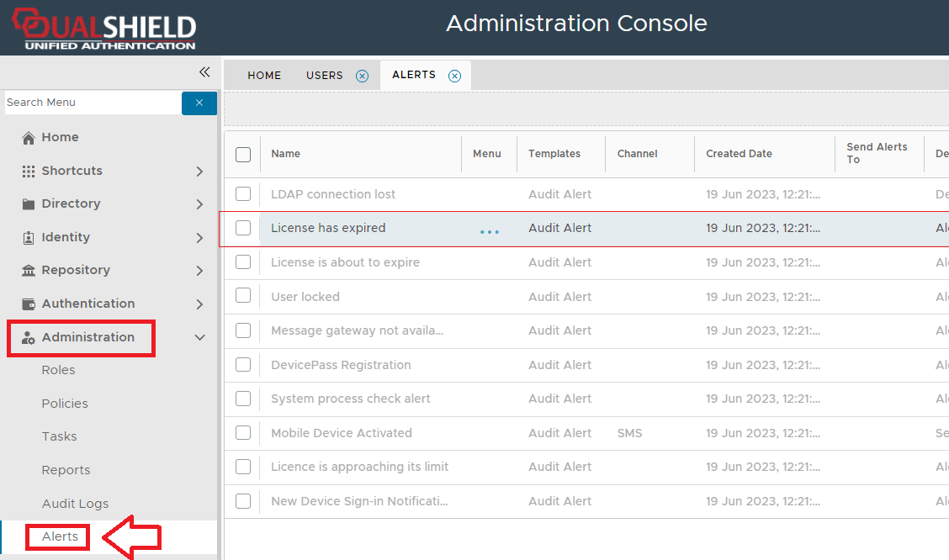
Task: Collapse the sidebar with double-chevron icon
Action: coord(204,72)
